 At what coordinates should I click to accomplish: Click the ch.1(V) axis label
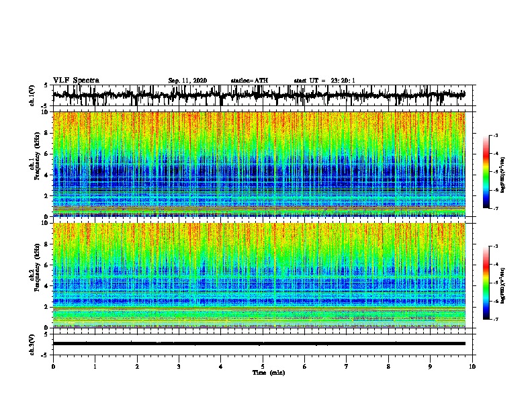32,95
